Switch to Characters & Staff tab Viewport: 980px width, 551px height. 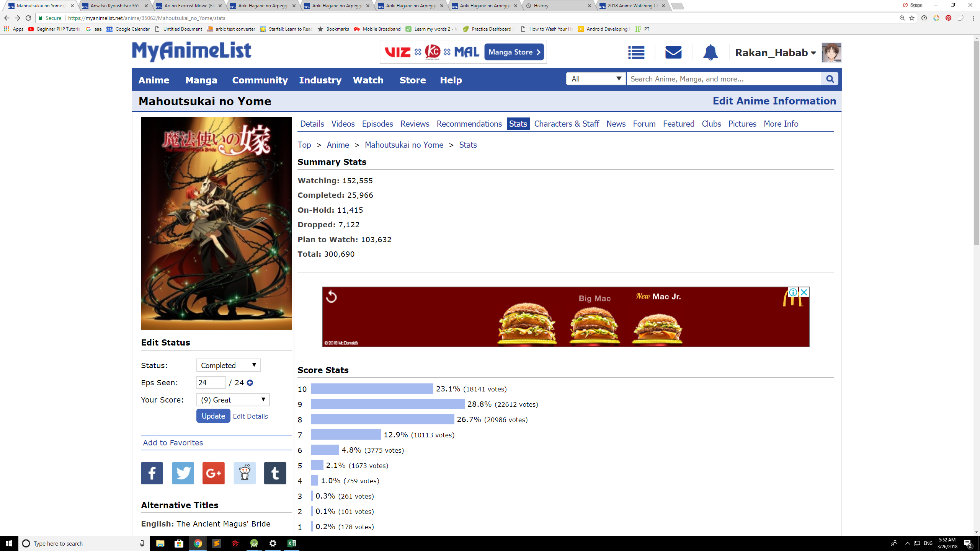pos(566,124)
